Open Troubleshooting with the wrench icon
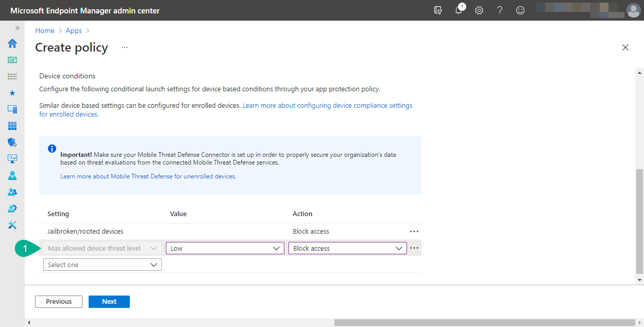The height and width of the screenshot is (327, 644). (x=12, y=224)
